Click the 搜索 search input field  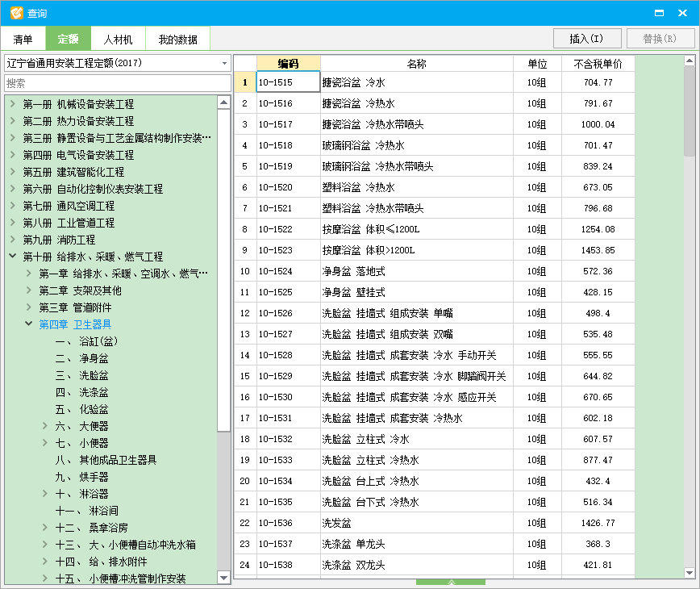[x=113, y=83]
